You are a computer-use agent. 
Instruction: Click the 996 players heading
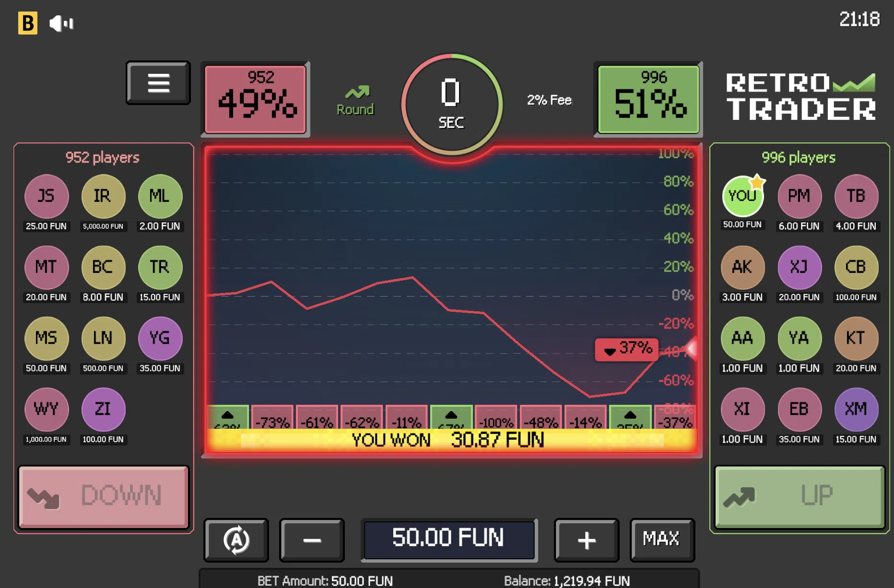799,157
